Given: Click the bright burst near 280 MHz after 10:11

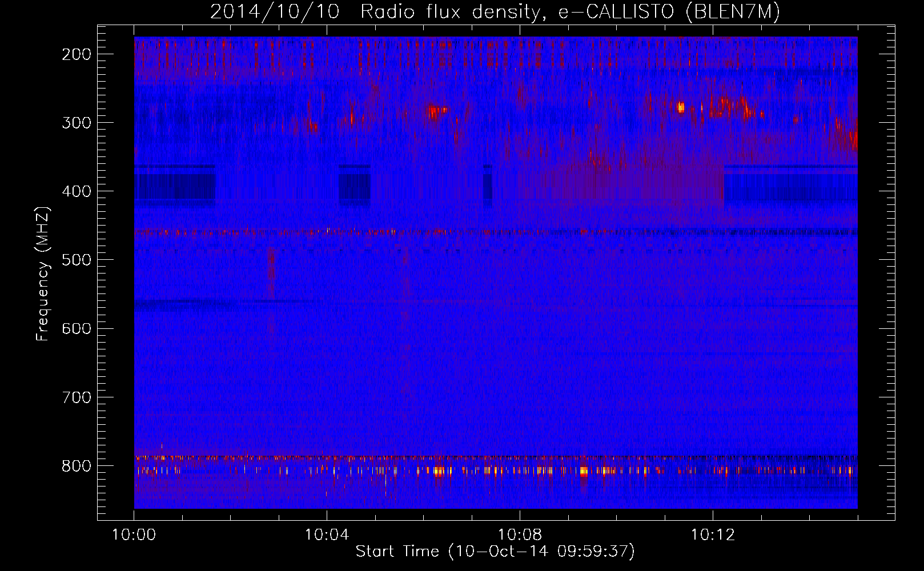Looking at the screenshot, I should pos(680,107).
